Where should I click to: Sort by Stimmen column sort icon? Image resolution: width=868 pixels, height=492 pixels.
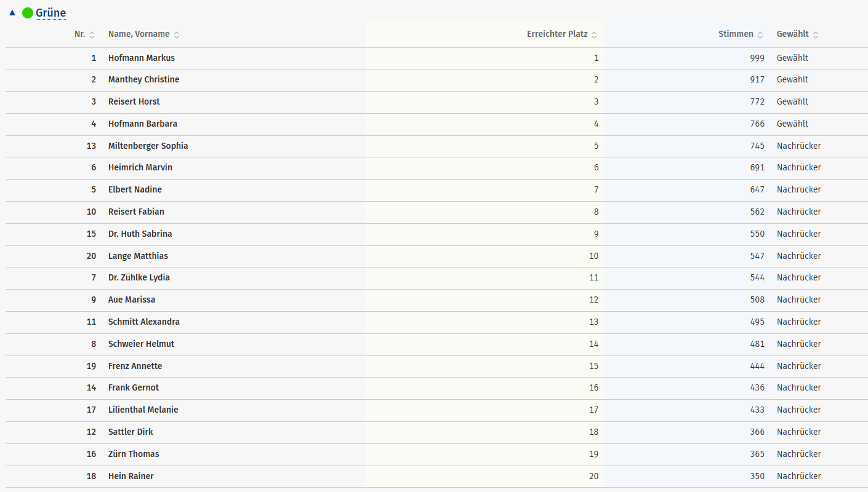click(760, 35)
